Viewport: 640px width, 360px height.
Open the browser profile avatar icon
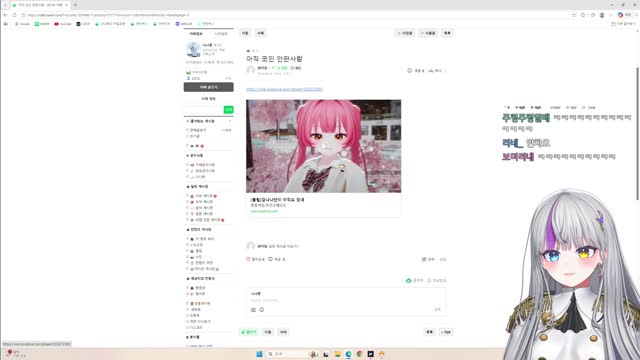coord(602,15)
